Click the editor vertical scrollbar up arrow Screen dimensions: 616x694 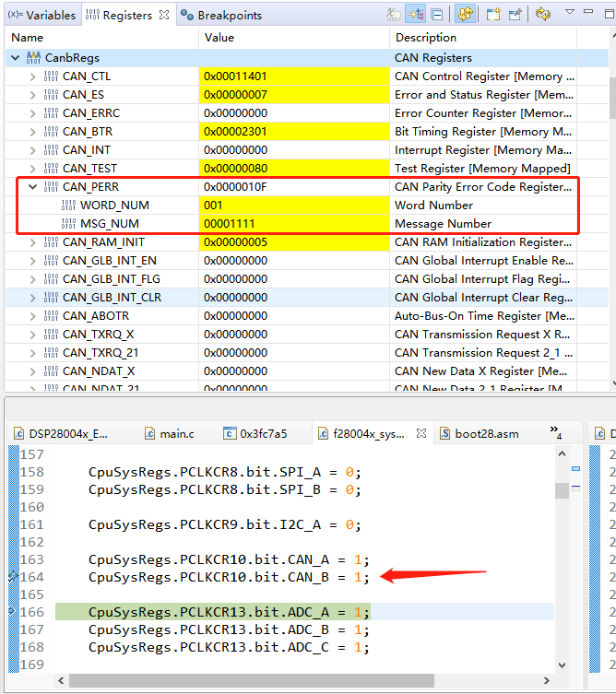562,453
